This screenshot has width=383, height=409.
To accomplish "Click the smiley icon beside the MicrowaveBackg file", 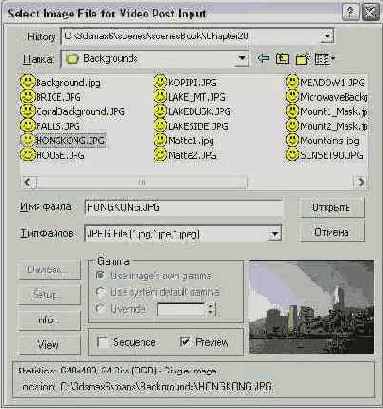I will tap(292, 97).
